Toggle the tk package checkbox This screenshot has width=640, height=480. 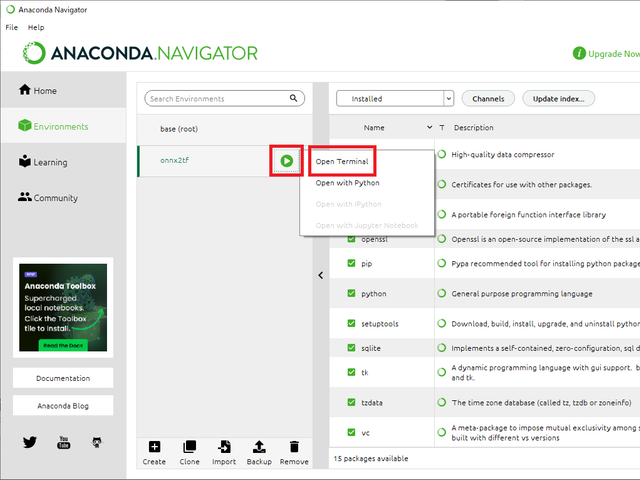351,372
